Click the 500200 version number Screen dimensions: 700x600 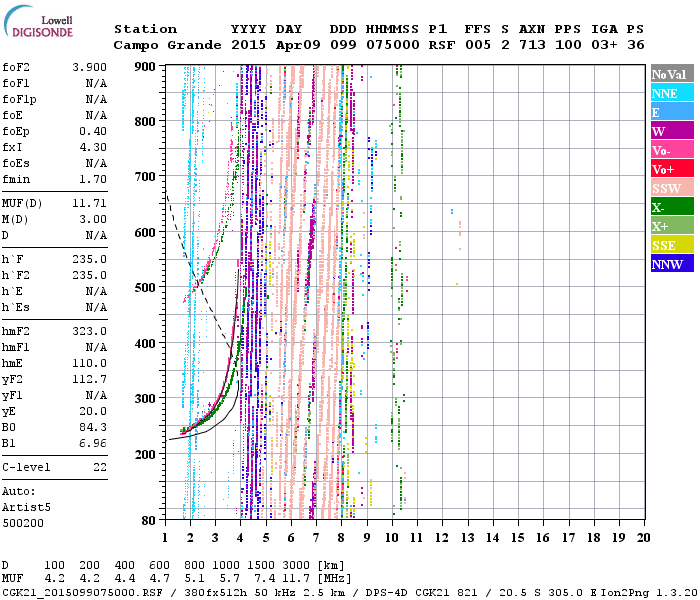tap(23, 524)
